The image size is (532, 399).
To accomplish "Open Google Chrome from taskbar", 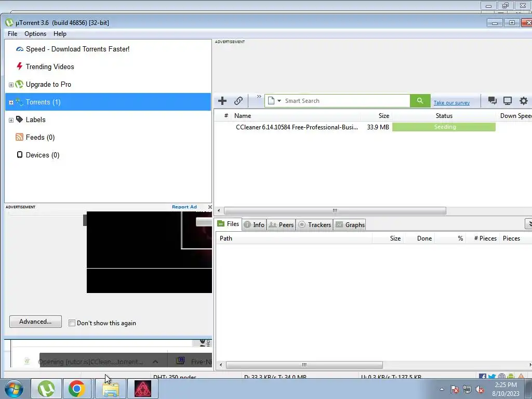I will click(x=77, y=389).
